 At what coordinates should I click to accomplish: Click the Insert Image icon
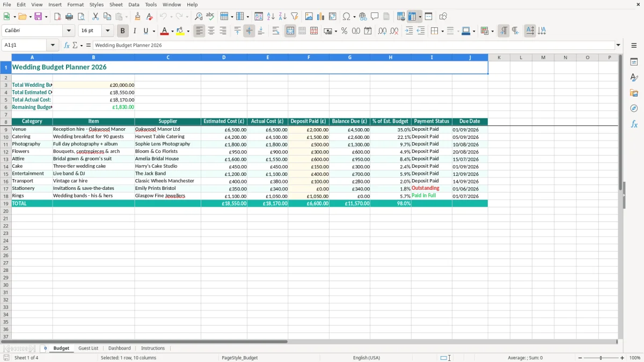tap(309, 17)
